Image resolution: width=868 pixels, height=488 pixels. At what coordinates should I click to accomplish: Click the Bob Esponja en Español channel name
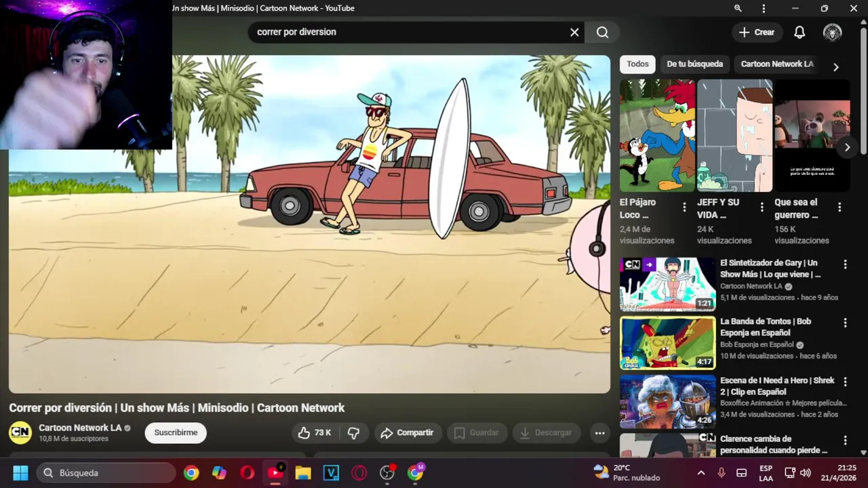point(755,344)
